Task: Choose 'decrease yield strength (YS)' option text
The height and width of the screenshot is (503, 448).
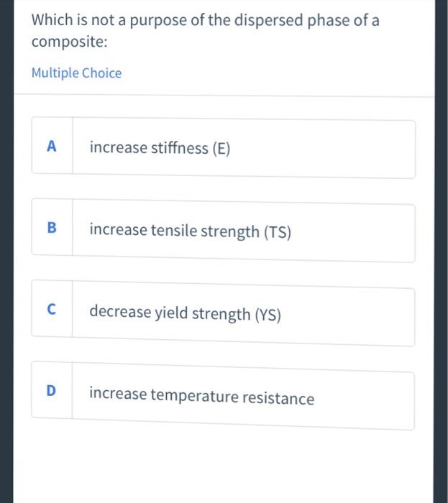Action: [x=186, y=313]
